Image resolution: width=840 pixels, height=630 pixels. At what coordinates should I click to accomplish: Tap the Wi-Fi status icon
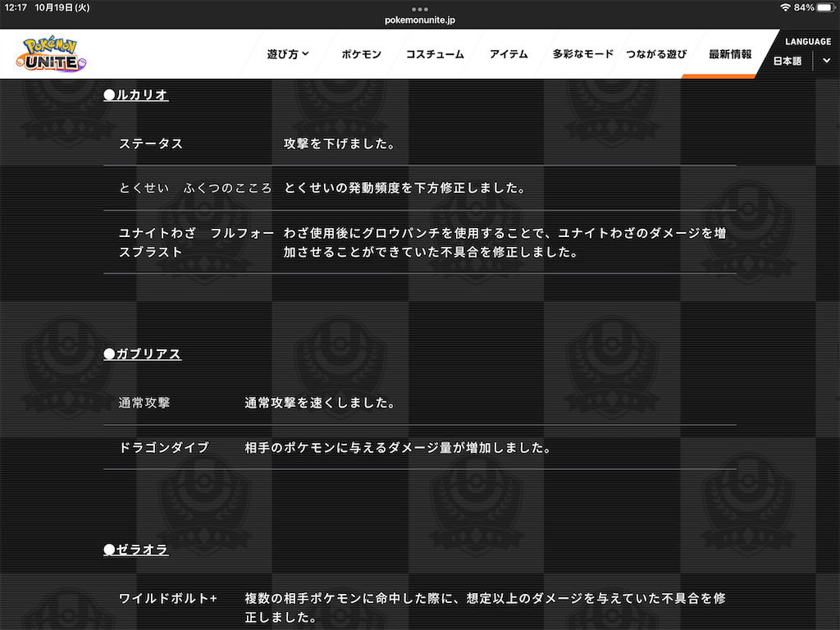785,7
